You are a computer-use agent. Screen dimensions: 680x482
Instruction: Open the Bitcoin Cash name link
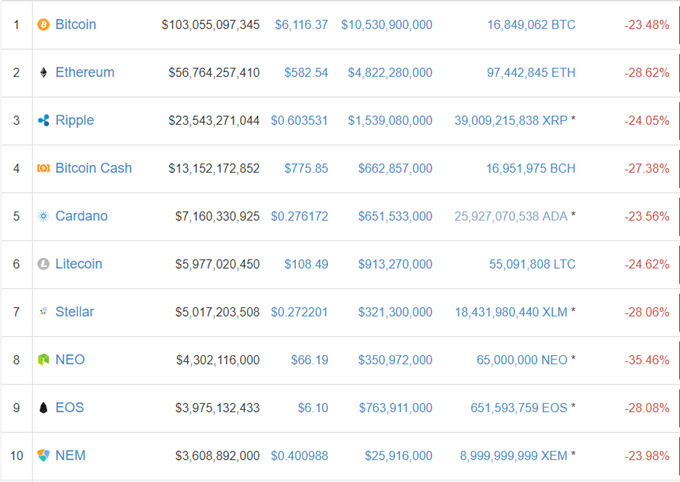pos(94,168)
